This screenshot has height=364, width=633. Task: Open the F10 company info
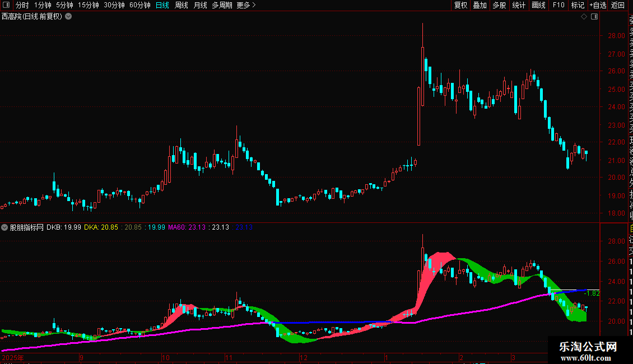pyautogui.click(x=558, y=5)
